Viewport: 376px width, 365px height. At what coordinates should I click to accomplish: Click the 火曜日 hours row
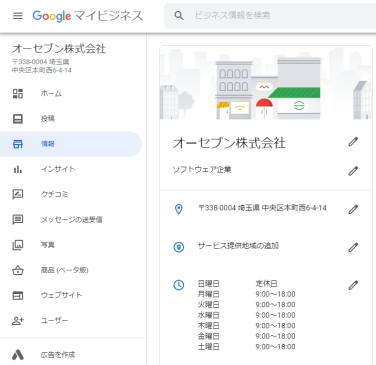[247, 305]
